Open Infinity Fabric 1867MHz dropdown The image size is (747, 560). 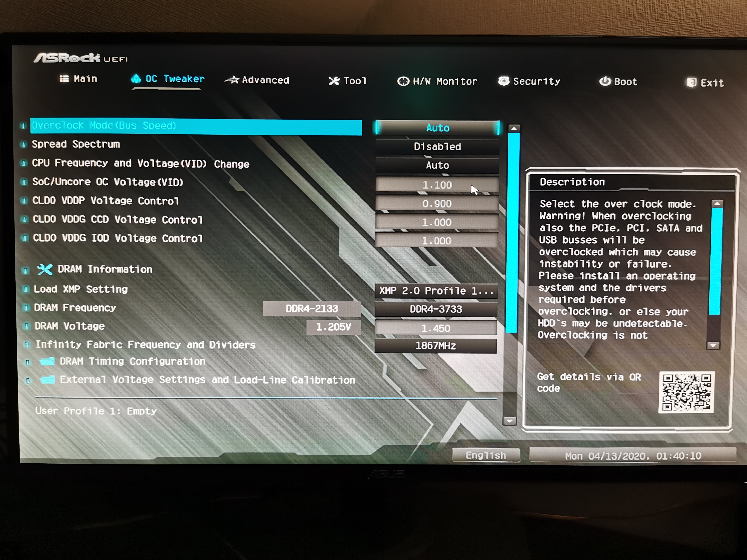[436, 346]
